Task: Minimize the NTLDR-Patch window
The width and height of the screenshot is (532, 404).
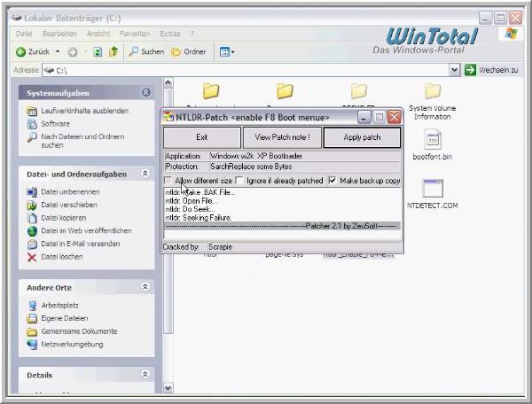Action: tap(364, 117)
